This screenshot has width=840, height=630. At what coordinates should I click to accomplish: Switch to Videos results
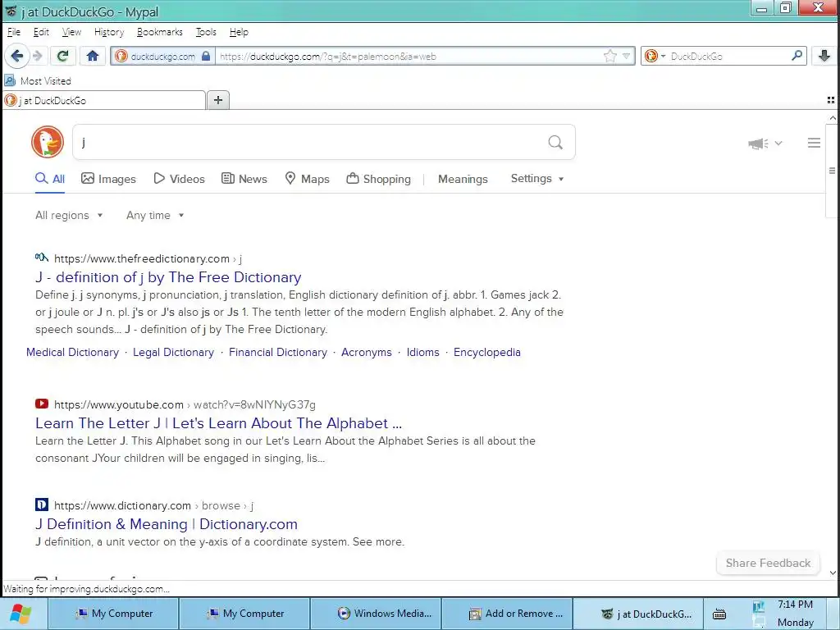coord(179,179)
